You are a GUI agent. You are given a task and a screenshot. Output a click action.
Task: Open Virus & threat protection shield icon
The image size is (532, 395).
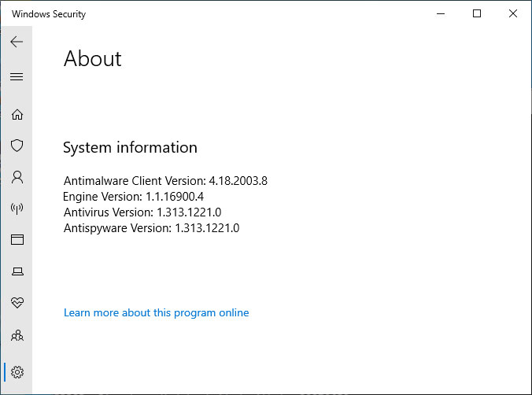(x=17, y=146)
